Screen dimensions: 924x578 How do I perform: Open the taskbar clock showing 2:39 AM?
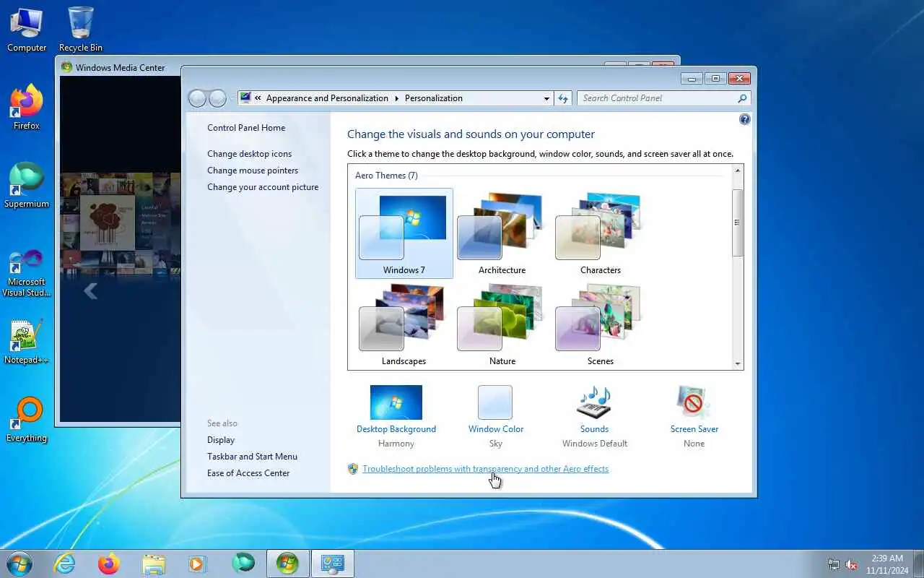pyautogui.click(x=887, y=564)
